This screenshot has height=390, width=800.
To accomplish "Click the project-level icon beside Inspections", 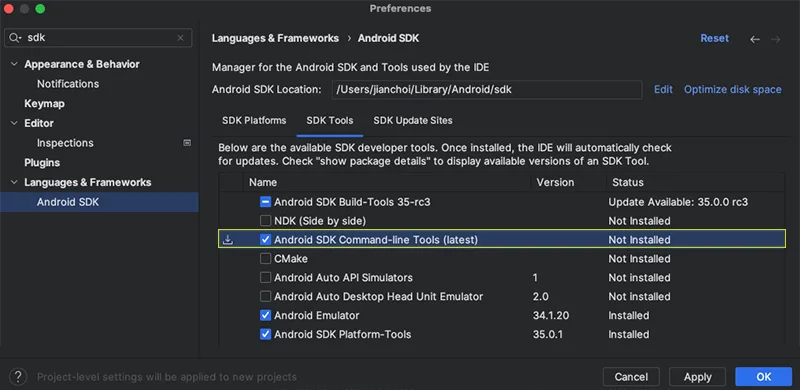I will 187,143.
